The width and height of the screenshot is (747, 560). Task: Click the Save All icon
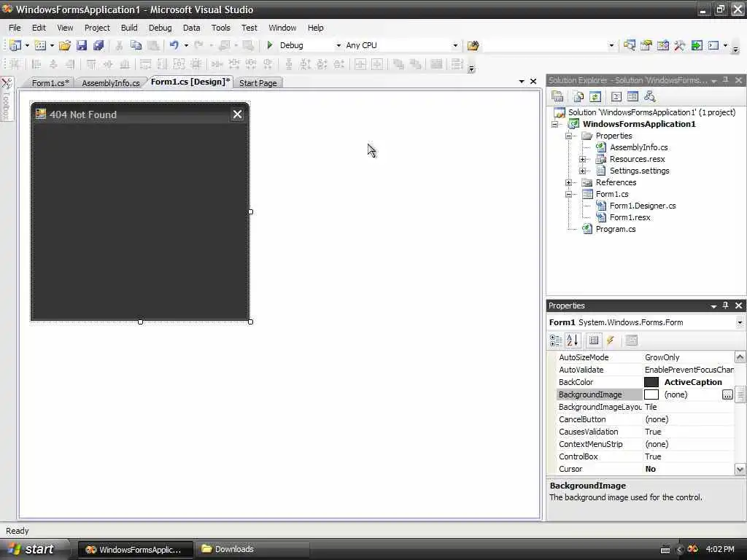point(98,45)
